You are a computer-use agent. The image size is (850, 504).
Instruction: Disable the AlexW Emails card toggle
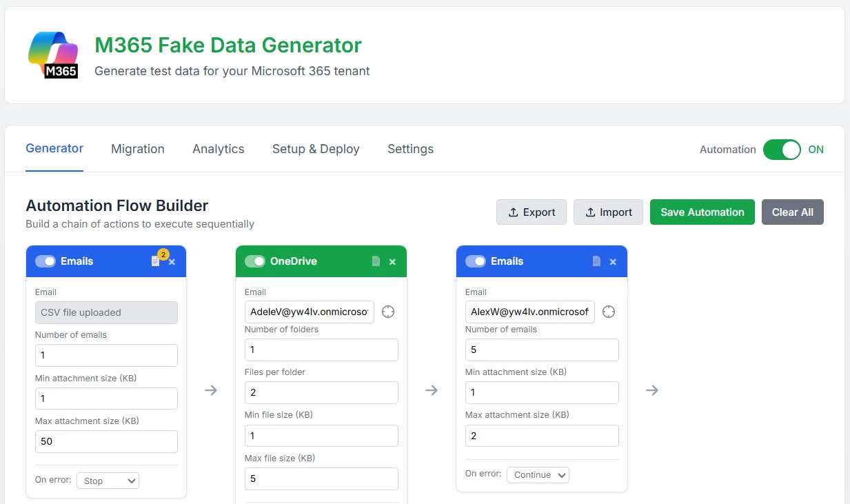(x=476, y=261)
